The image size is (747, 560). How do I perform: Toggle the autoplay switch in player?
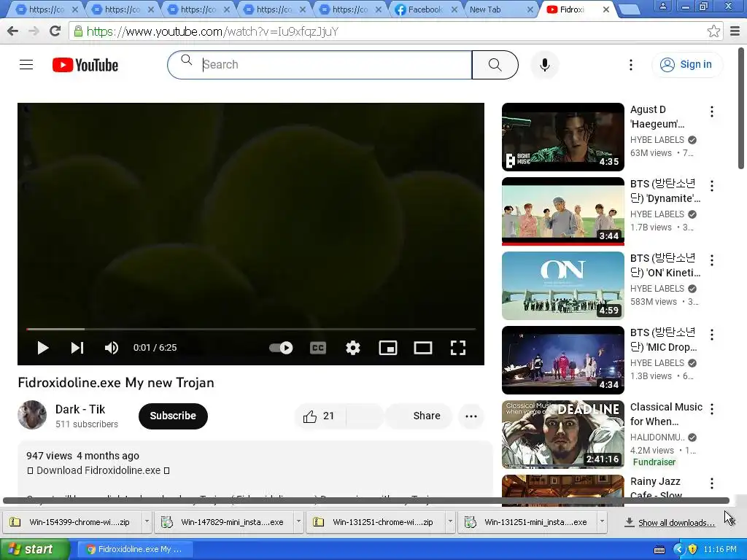click(x=281, y=348)
